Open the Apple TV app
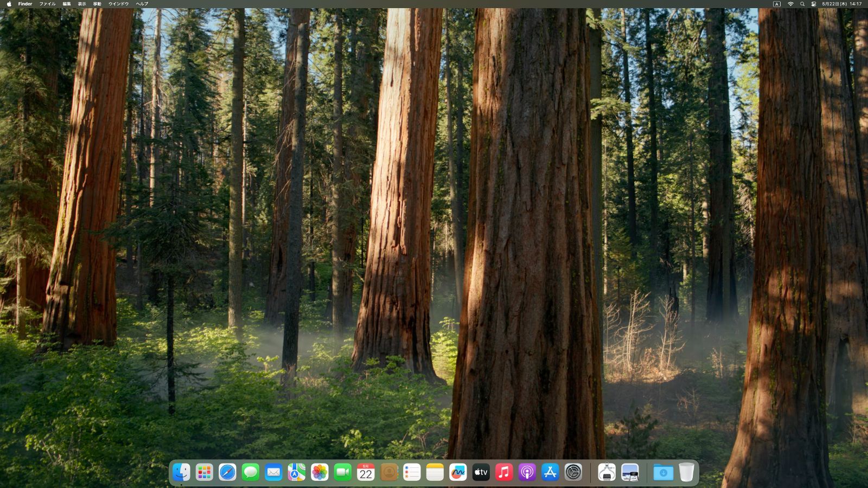868x488 pixels. click(481, 472)
